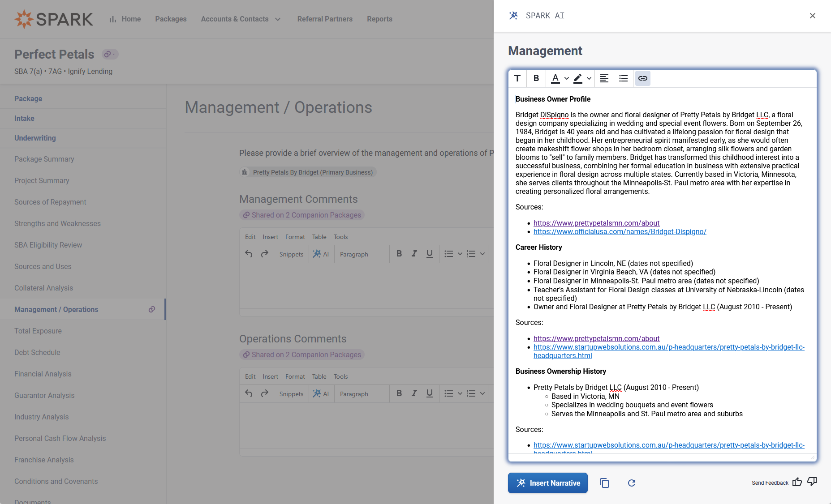Open officialusa.com Bridget-Dispigno link
Image resolution: width=831 pixels, height=504 pixels.
[620, 231]
